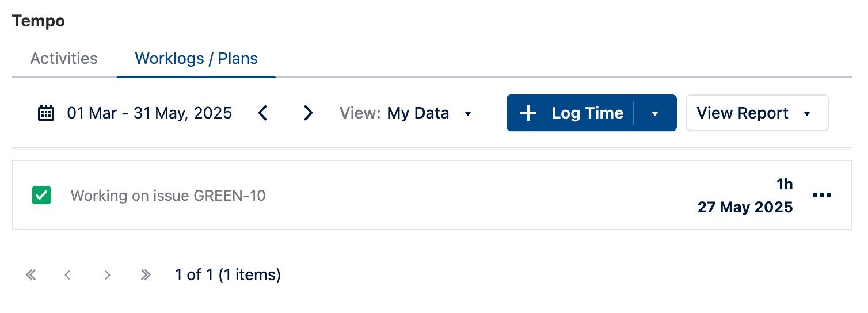This screenshot has height=313, width=868.
Task: Go to next page of results
Action: click(x=107, y=275)
